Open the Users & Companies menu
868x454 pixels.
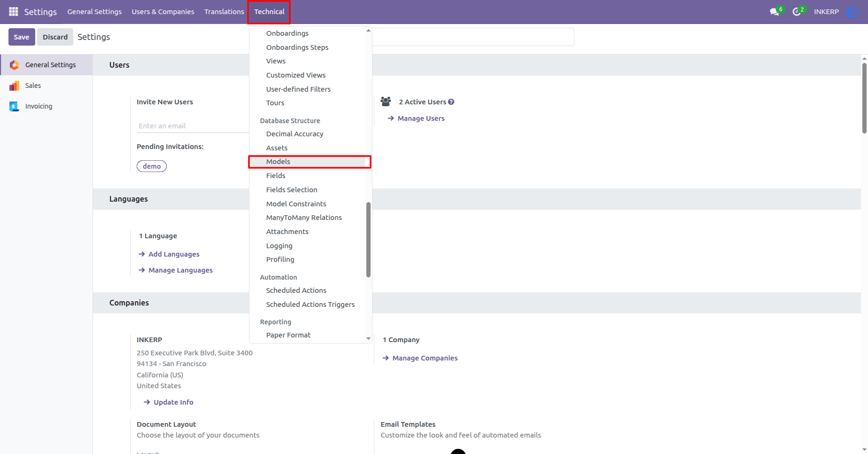163,12
